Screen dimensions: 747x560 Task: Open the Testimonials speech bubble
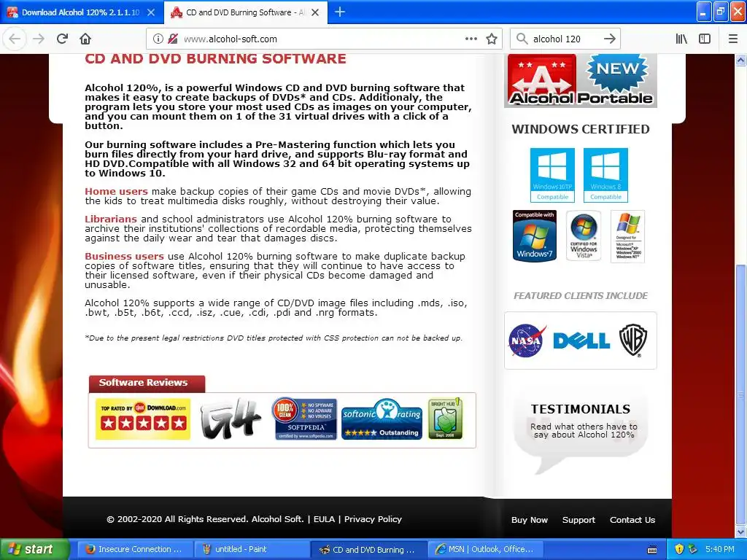click(x=580, y=431)
